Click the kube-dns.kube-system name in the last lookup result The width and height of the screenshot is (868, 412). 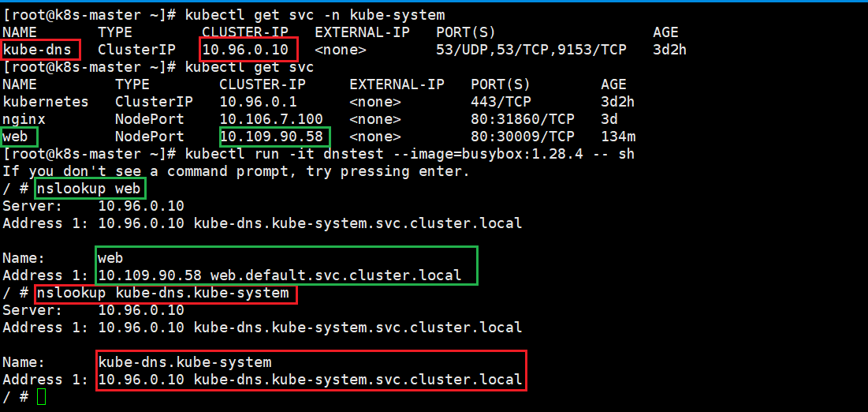pos(184,362)
